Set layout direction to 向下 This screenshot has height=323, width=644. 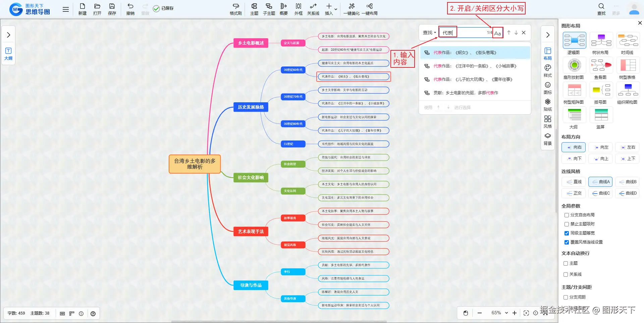pyautogui.click(x=574, y=159)
